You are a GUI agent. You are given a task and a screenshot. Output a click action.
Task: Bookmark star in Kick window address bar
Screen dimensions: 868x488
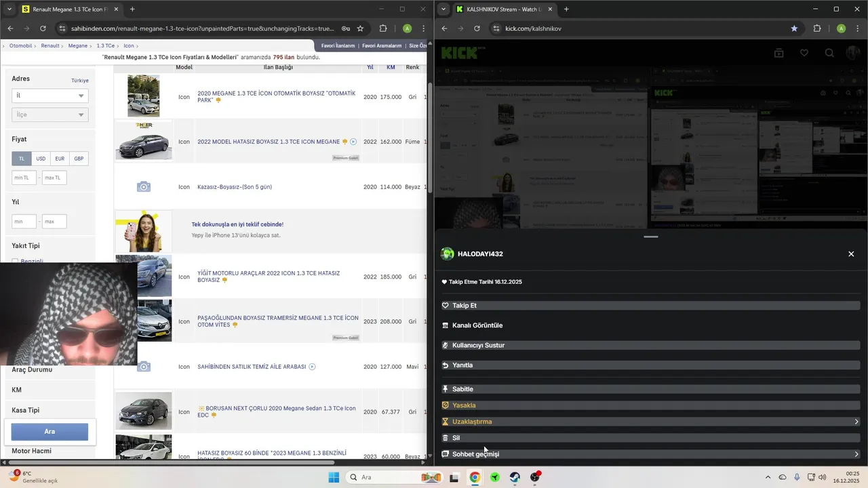pos(794,28)
